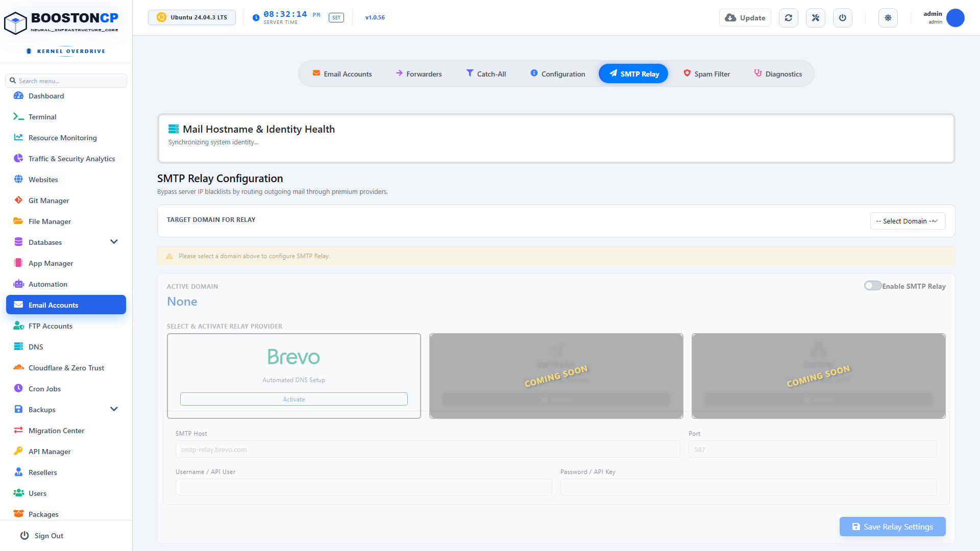Open App Manager
Viewport: 980px width, 551px height.
(x=66, y=263)
